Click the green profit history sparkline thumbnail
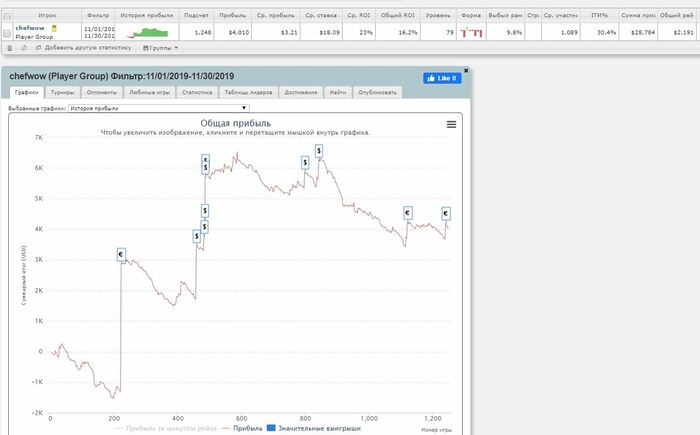The width and height of the screenshot is (700, 435). click(147, 33)
